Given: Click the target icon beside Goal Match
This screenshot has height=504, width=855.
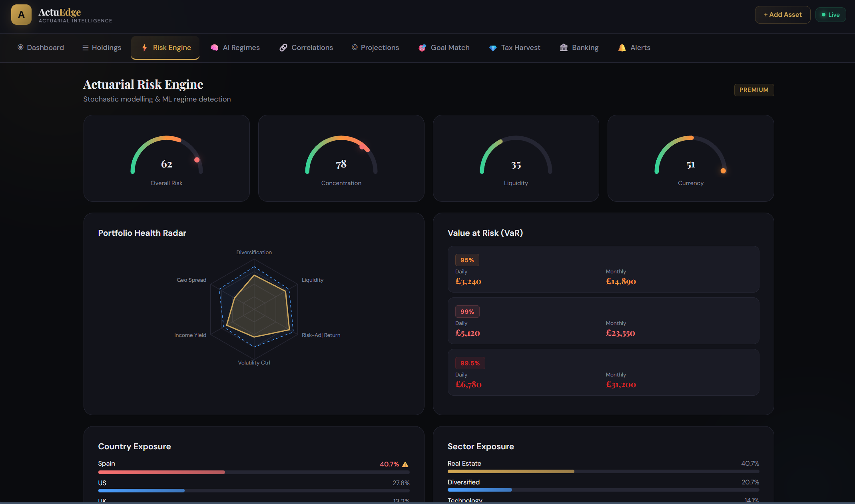Looking at the screenshot, I should [x=422, y=48].
